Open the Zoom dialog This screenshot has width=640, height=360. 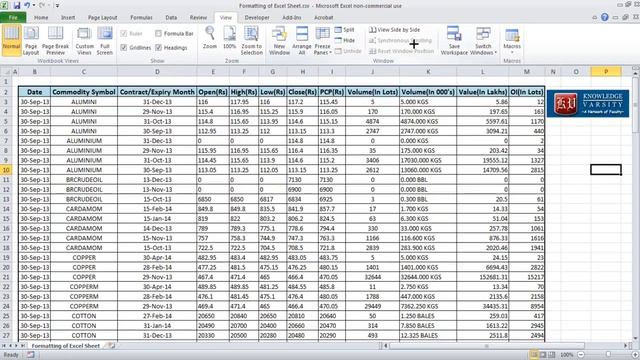point(210,38)
